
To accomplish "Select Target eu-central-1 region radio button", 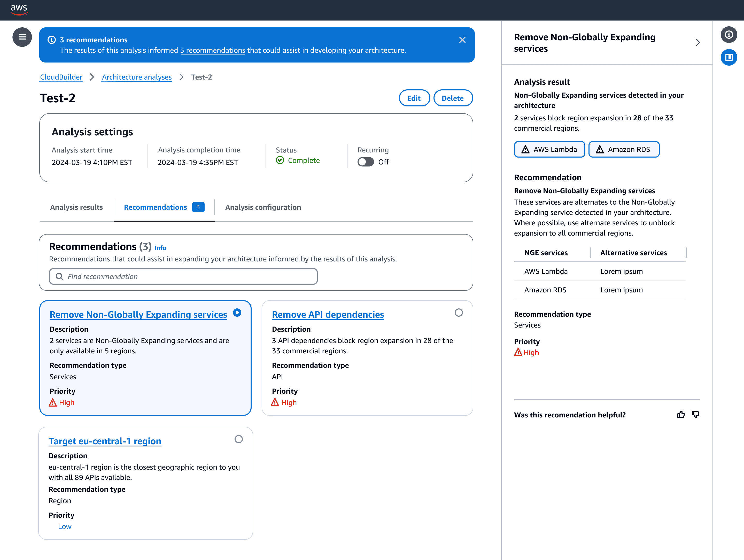I will point(238,439).
